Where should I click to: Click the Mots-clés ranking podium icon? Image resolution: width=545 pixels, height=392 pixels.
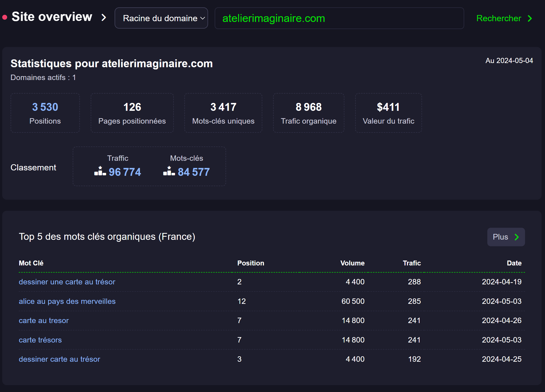pos(169,171)
